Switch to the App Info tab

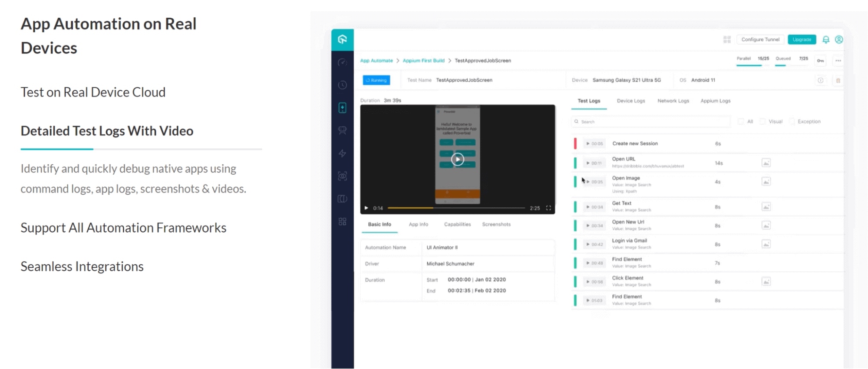coord(418,224)
